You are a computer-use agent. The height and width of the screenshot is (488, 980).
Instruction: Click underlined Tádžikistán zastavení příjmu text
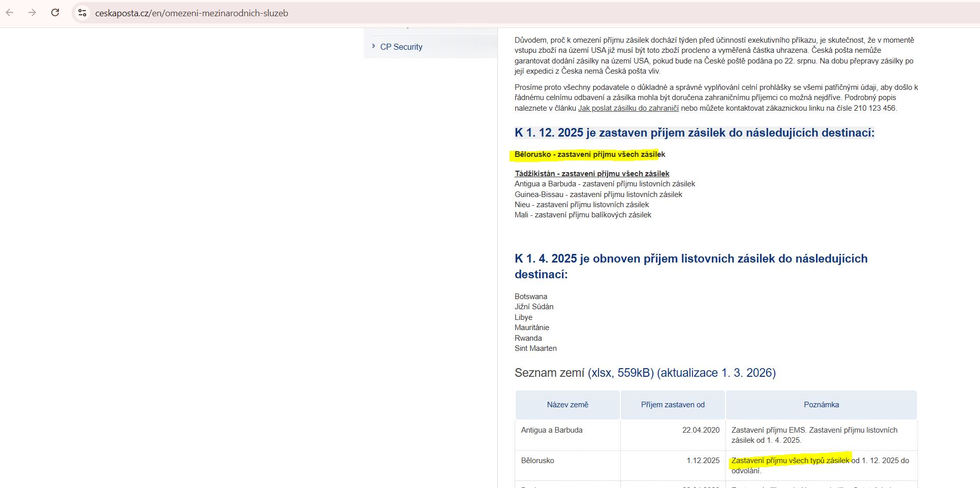(591, 174)
